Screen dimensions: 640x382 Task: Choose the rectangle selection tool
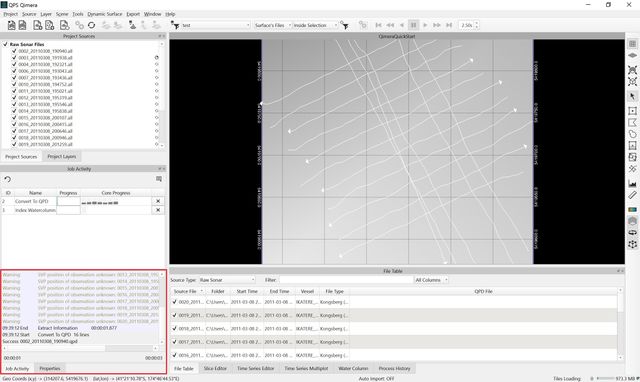[x=632, y=111]
